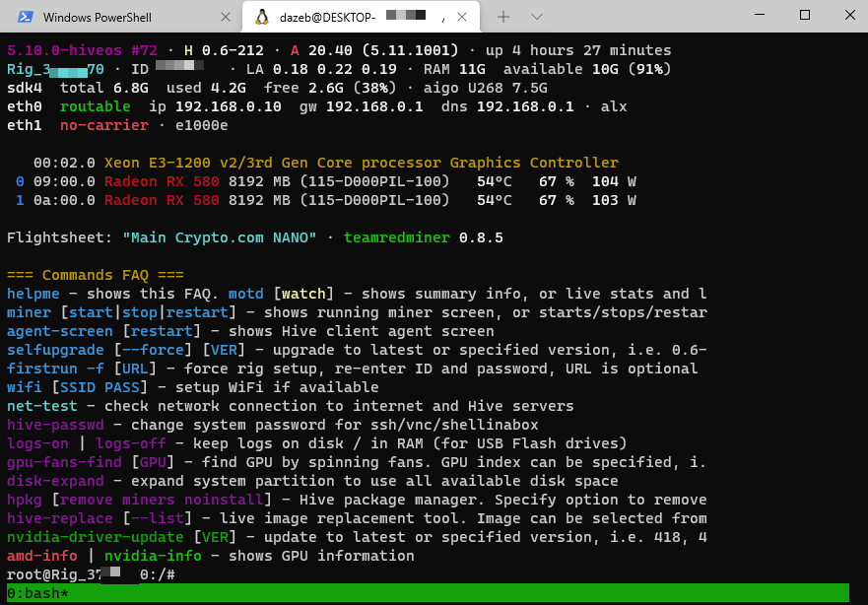Click the "logs-on" command text
Viewport: 868px width, 605px height.
pos(37,444)
